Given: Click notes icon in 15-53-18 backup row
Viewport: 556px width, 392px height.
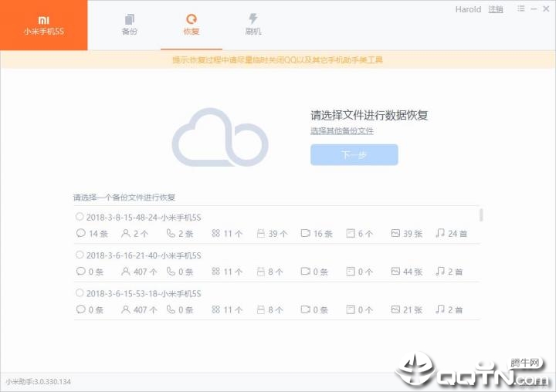Looking at the screenshot, I should click(351, 309).
